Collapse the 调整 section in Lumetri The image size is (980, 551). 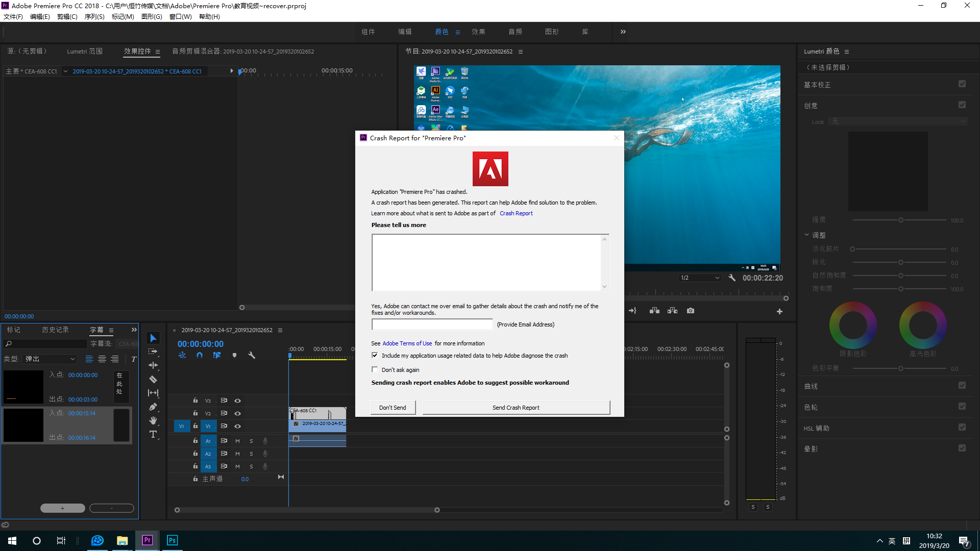point(806,235)
